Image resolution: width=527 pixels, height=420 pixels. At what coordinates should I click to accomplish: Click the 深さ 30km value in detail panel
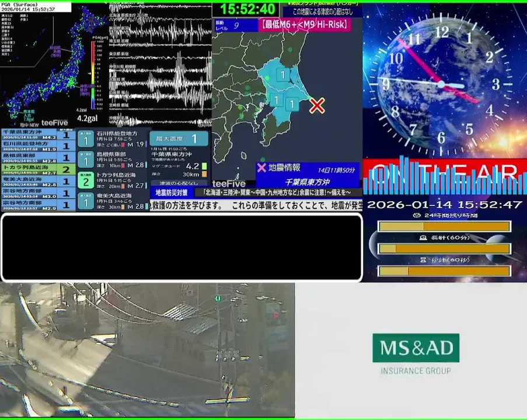pos(191,174)
